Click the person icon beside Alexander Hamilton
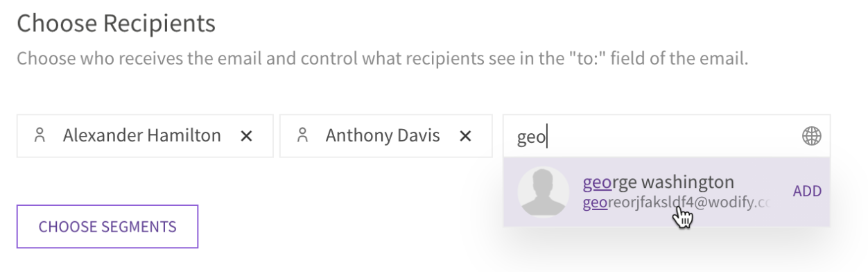The width and height of the screenshot is (868, 276). 40,135
